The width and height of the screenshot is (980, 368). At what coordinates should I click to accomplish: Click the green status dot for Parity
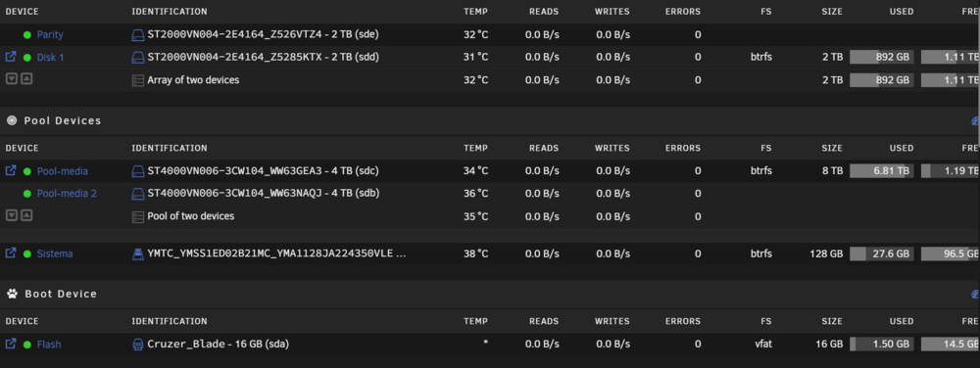26,35
